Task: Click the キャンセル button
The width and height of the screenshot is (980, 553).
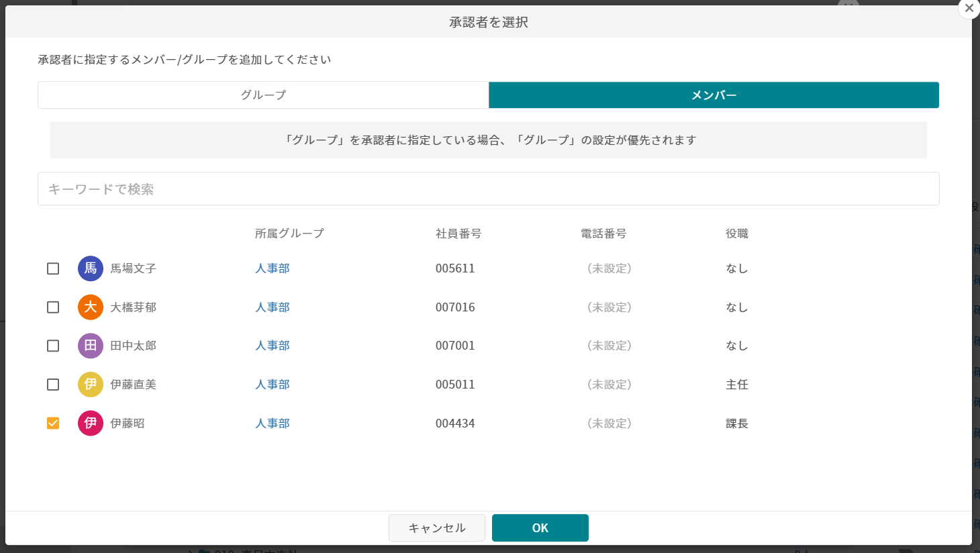Action: point(436,527)
